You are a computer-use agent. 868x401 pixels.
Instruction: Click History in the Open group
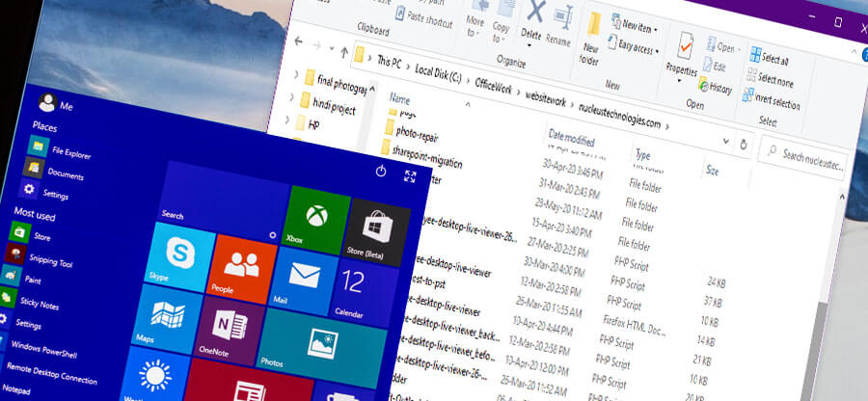[716, 87]
